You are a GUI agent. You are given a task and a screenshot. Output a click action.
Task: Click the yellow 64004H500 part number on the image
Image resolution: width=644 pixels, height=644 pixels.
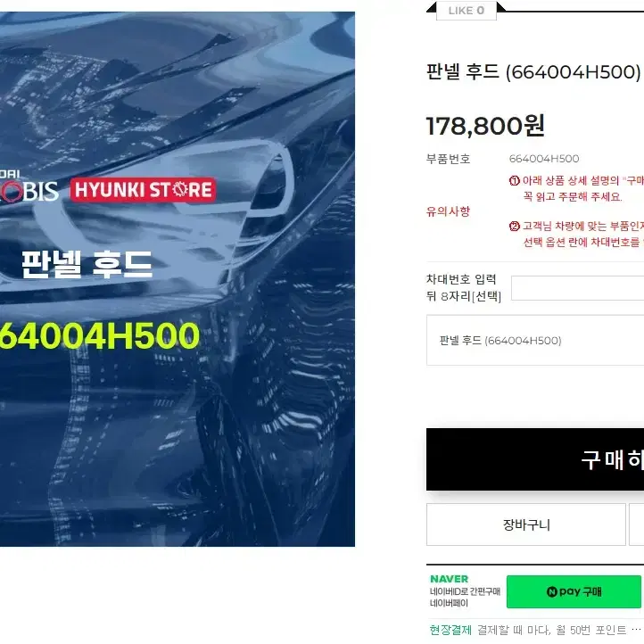(x=100, y=336)
